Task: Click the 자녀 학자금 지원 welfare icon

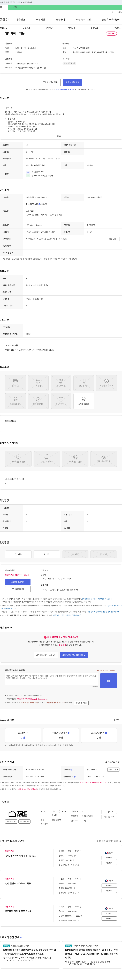Action: coord(106,383)
